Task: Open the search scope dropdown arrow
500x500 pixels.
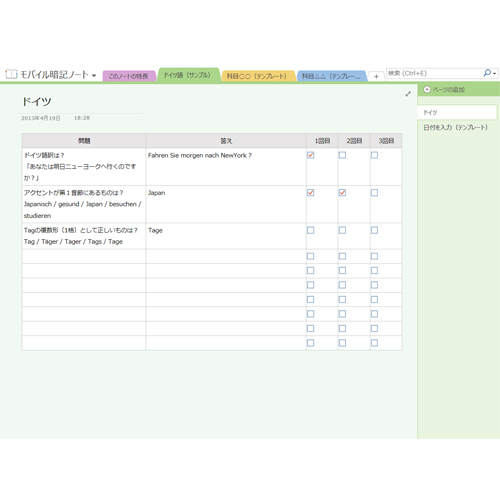Action: click(495, 74)
